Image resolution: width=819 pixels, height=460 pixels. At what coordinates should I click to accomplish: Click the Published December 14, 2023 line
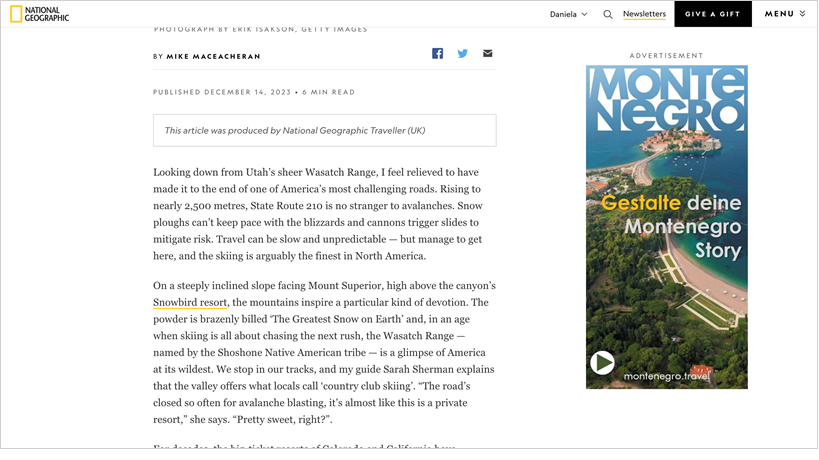pos(254,92)
